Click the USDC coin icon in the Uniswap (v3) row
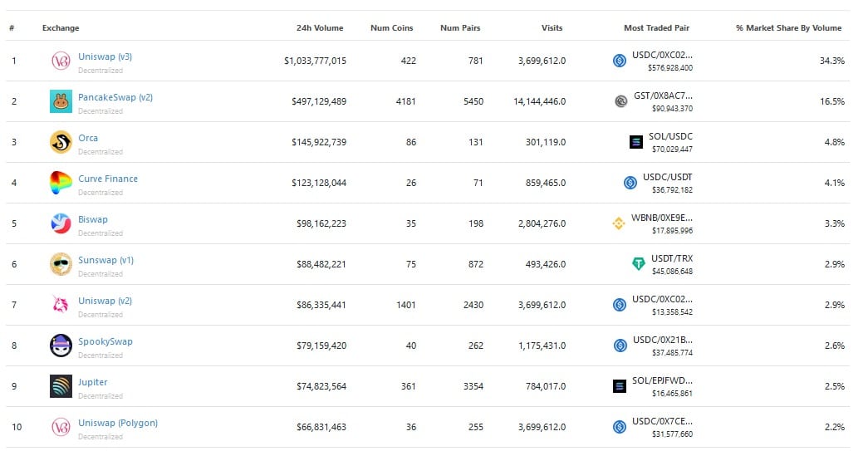Viewport: 868px width, 451px height. pyautogui.click(x=620, y=61)
